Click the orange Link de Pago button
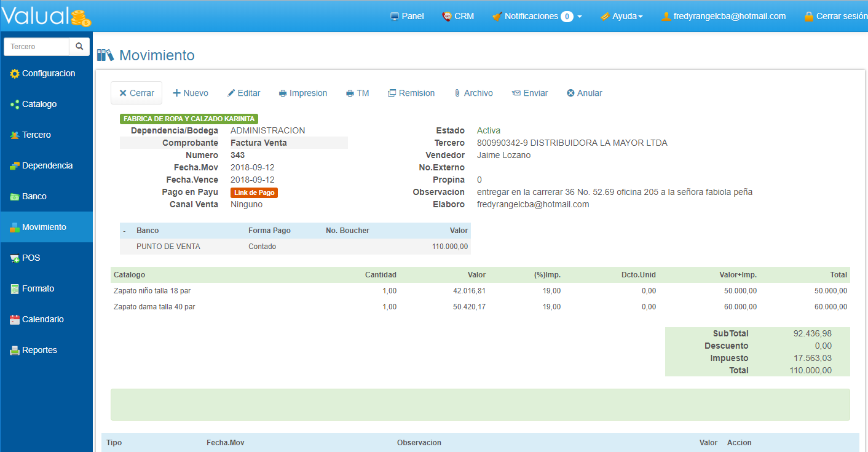Viewport: 868px width, 452px height. pyautogui.click(x=254, y=192)
